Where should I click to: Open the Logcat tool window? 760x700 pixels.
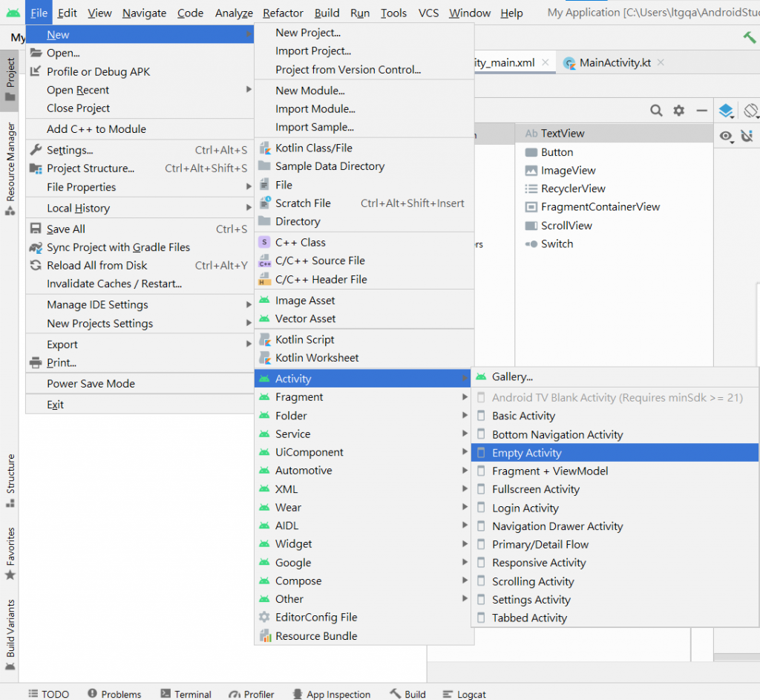(465, 694)
